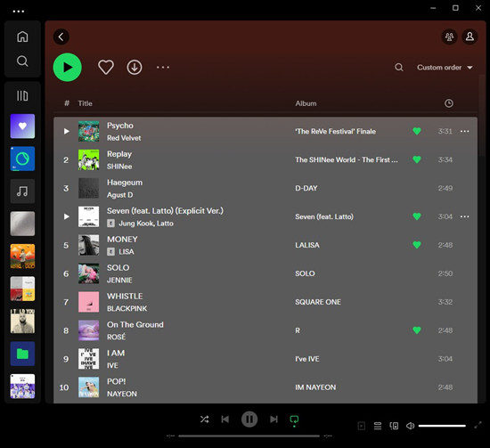
Task: Open the Home page icon
Action: (x=22, y=37)
